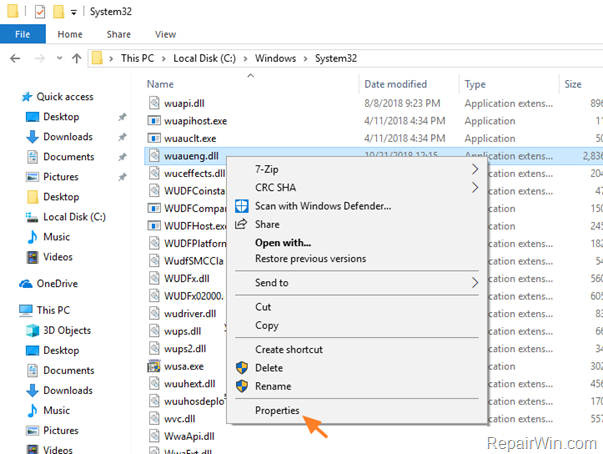603x454 pixels.
Task: Click the shield icon next to Delete
Action: tap(242, 368)
